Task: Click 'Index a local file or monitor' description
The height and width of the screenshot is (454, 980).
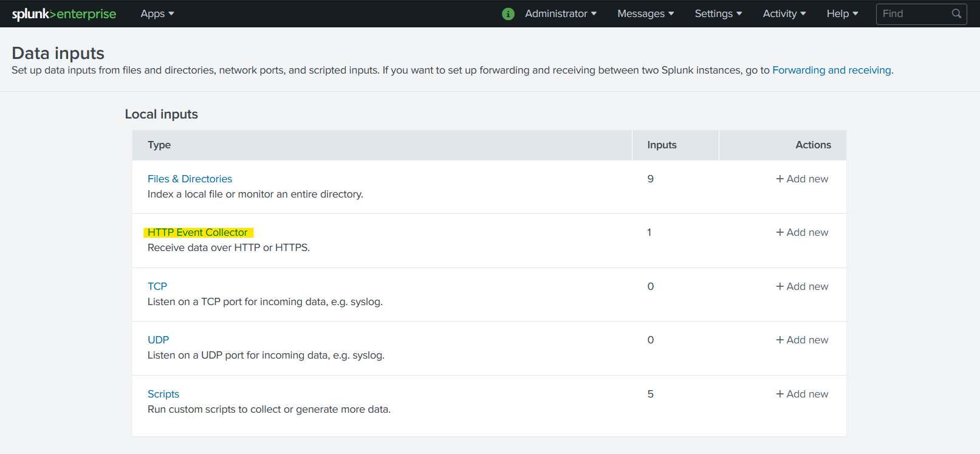Action: click(255, 194)
